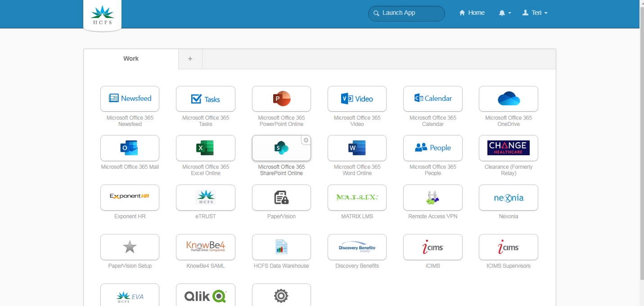Click the SharePoint tile settings gear
Viewport: 644px width, 306px height.
306,140
